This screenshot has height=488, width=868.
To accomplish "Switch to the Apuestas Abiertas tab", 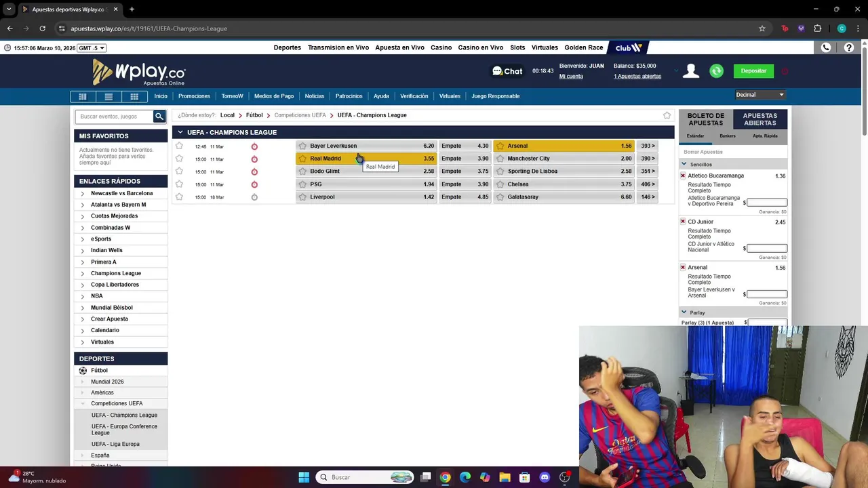I will click(x=759, y=119).
